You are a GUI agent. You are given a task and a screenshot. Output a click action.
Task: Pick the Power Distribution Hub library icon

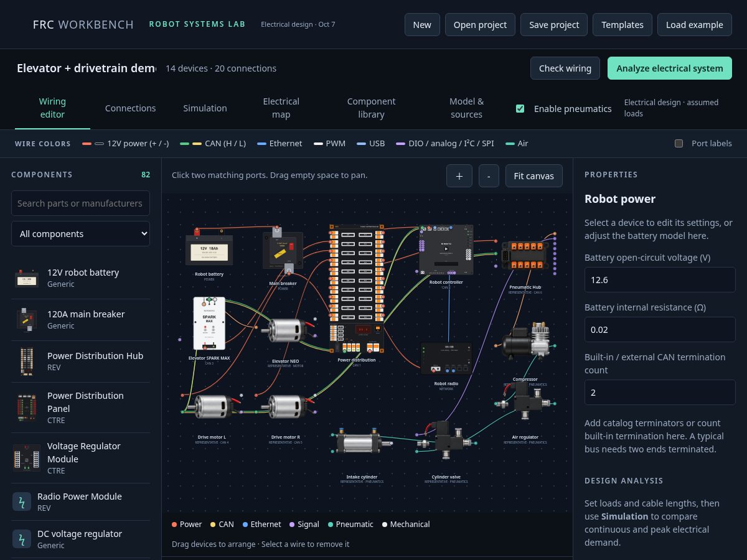click(27, 362)
